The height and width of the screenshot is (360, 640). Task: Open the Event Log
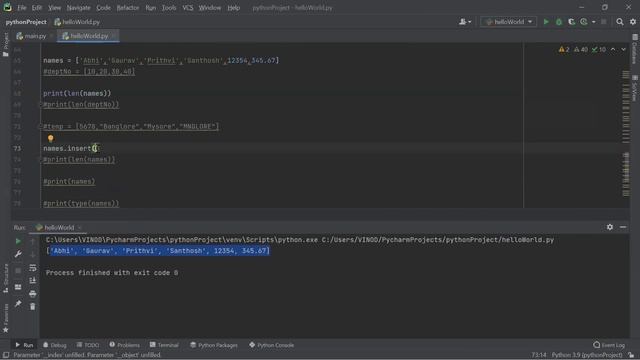[609, 345]
